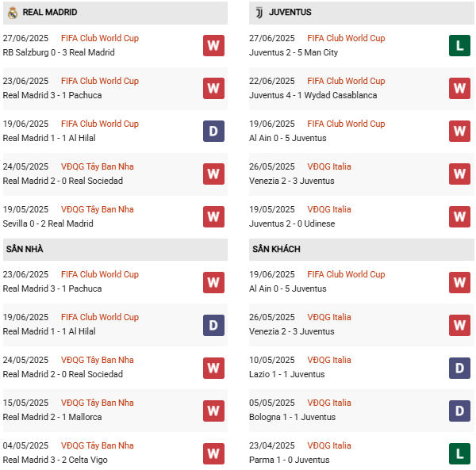
Task: Click the W badge for Real Madrid 3-2 Celta Vigo
Action: coord(213,453)
